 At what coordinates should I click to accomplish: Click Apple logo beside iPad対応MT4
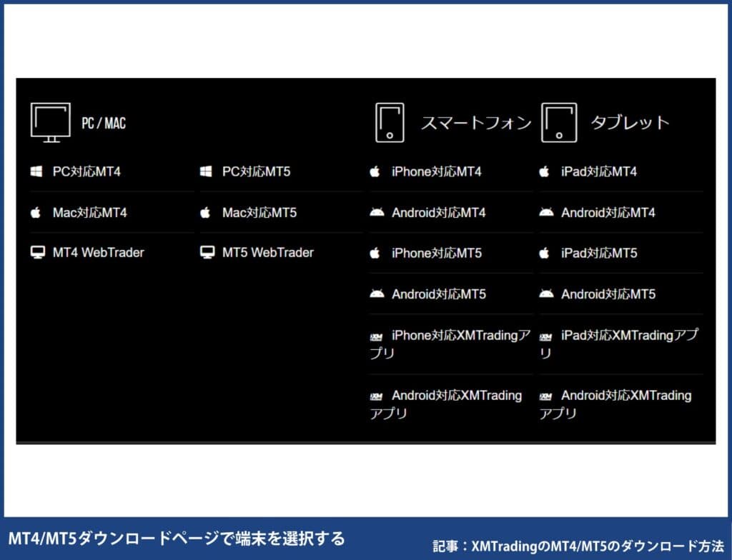click(x=544, y=171)
